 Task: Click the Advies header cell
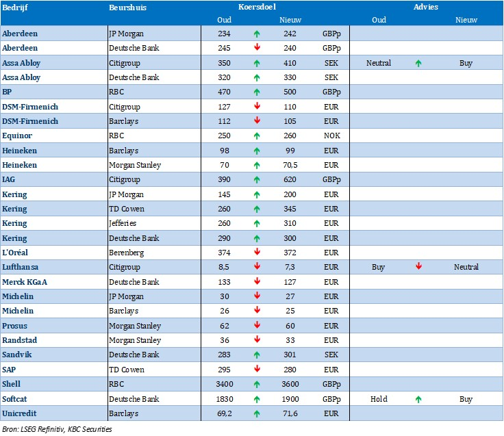426,7
